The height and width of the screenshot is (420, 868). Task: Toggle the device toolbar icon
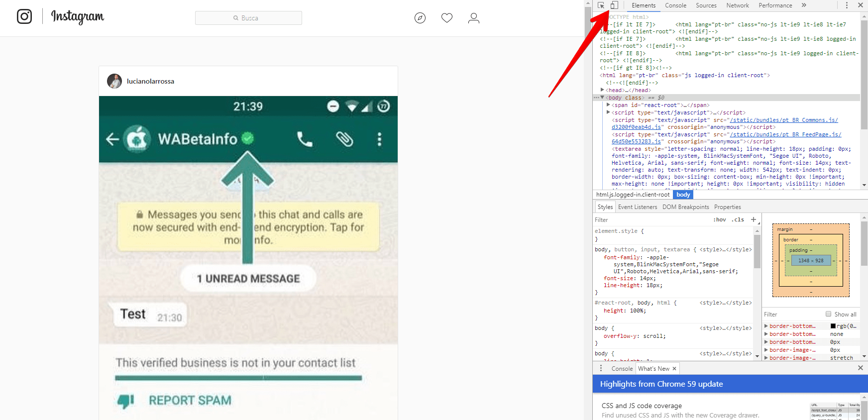(x=614, y=5)
